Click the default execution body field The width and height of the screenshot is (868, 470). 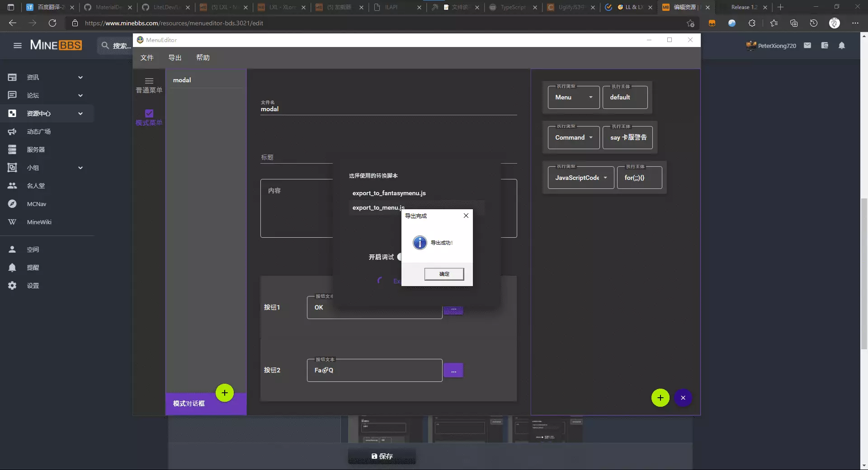tap(625, 97)
